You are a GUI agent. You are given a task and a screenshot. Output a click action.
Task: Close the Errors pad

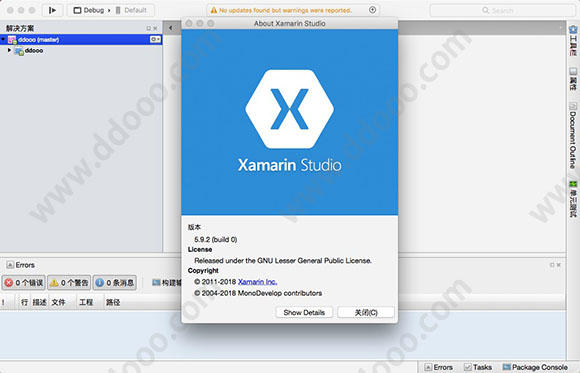pos(559,265)
